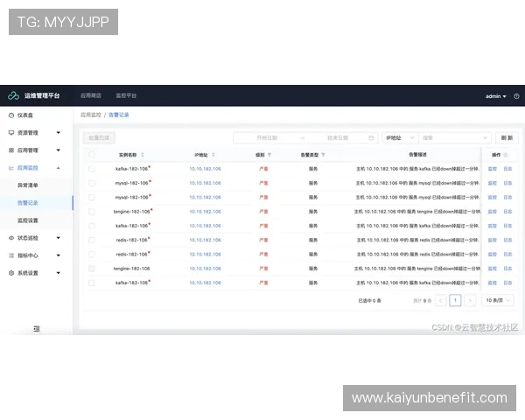
Task: Click the 应用监控 breadcrumb link
Action: pos(91,115)
